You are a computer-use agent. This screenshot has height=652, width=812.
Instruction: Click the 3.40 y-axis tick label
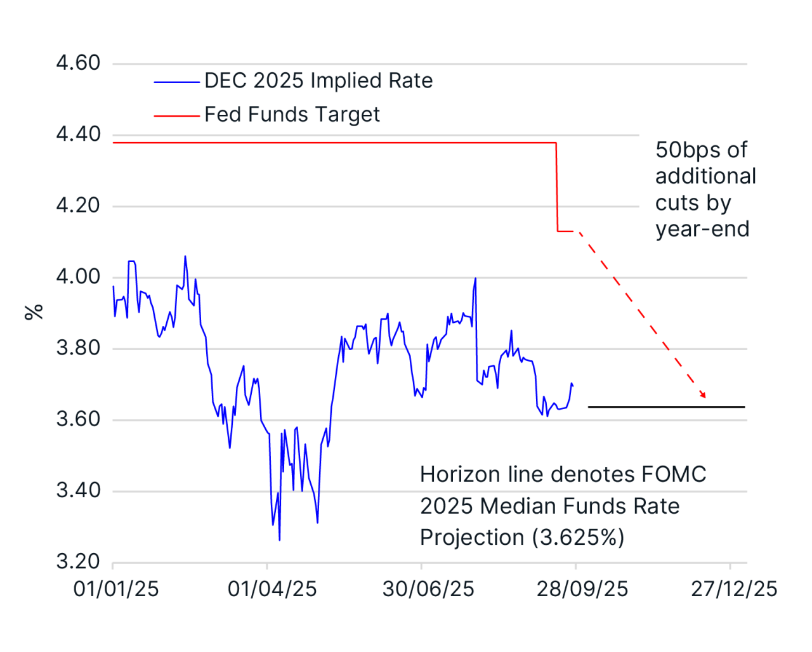[x=78, y=490]
